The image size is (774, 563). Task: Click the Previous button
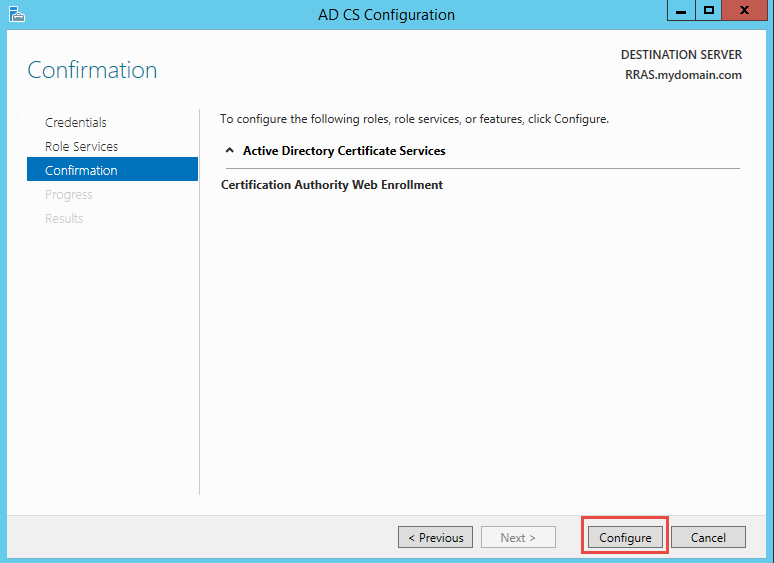pyautogui.click(x=435, y=537)
